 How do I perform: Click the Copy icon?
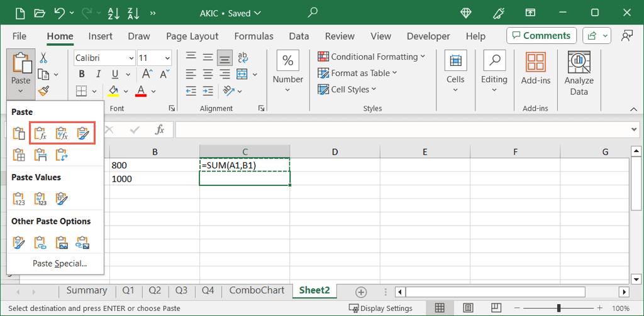coord(43,74)
